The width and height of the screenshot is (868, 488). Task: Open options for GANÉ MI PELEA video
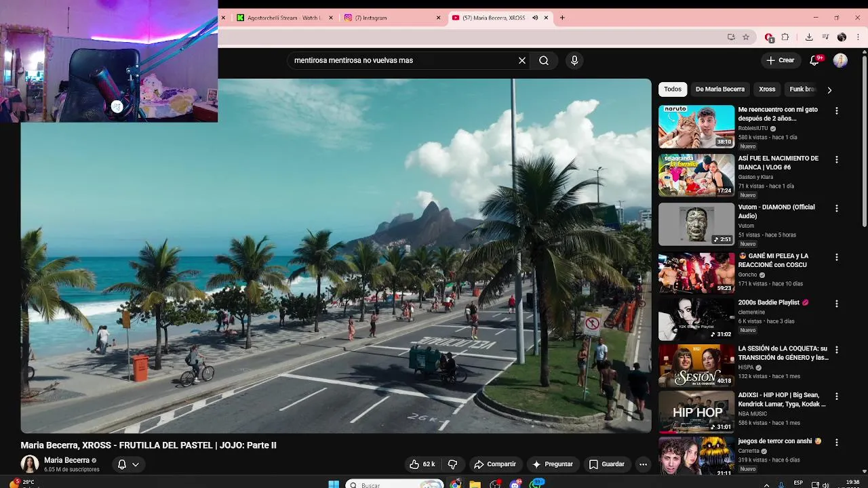(x=836, y=257)
